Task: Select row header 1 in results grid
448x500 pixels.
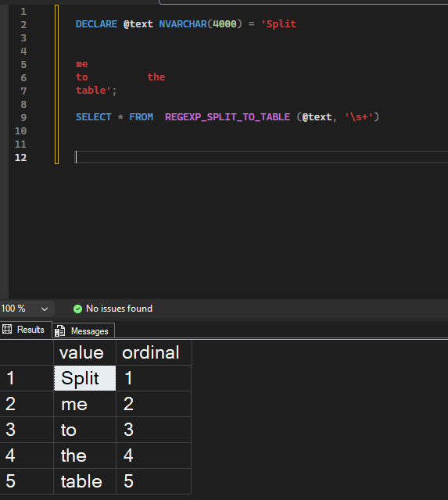Action: [x=27, y=378]
